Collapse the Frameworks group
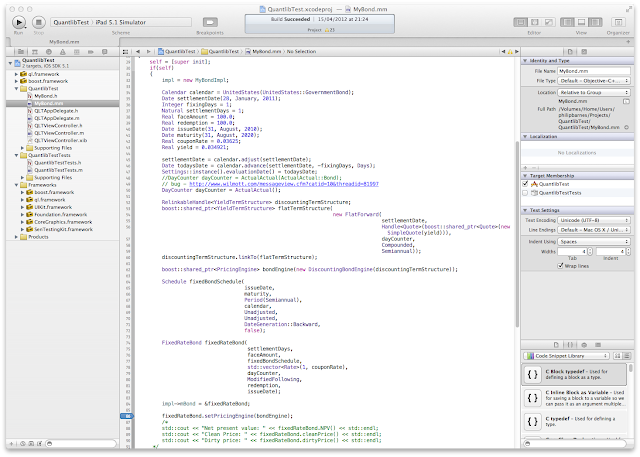The width and height of the screenshot is (640, 457). point(16,185)
